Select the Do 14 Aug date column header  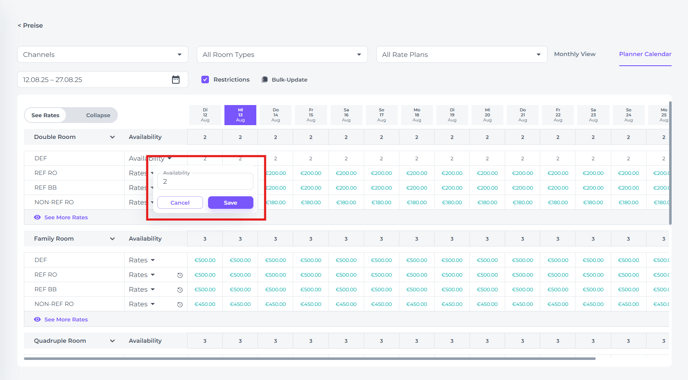pos(276,115)
